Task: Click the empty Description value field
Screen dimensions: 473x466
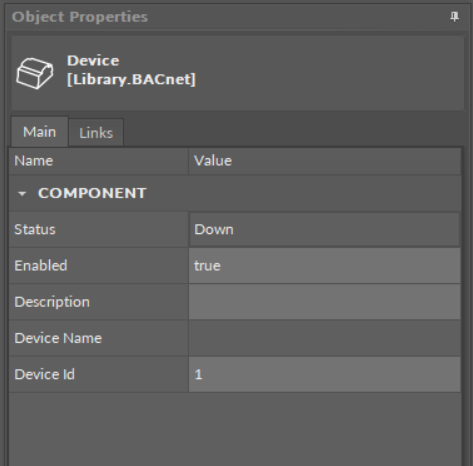Action: pos(324,302)
